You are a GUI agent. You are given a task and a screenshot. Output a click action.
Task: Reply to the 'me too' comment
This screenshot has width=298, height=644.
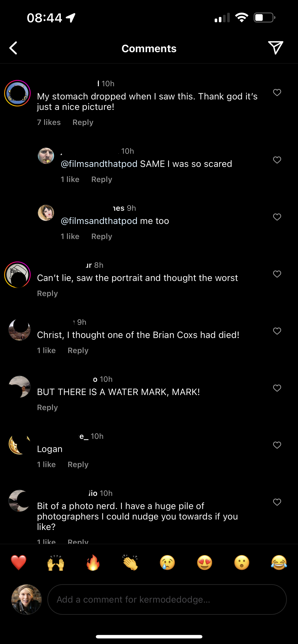pos(102,236)
